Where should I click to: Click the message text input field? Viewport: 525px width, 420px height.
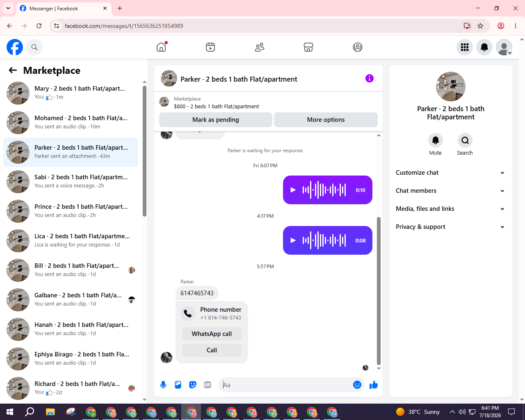286,385
